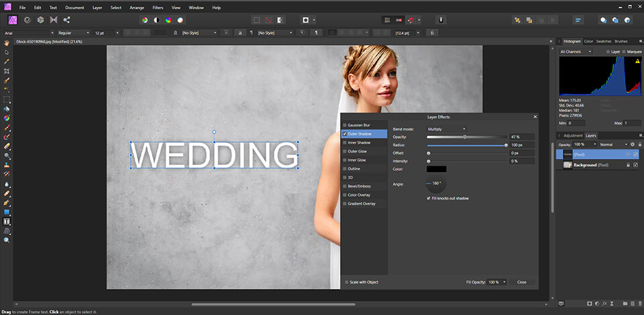The width and height of the screenshot is (644, 315).
Task: Adjust the Outer Shadow Radius slider
Action: [x=467, y=145]
